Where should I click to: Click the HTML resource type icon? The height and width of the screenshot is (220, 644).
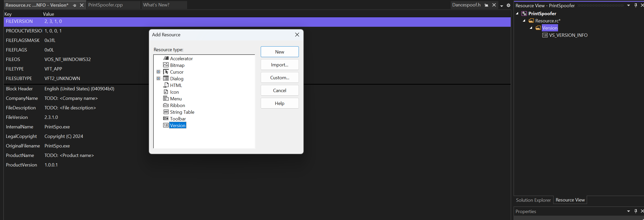pos(166,85)
